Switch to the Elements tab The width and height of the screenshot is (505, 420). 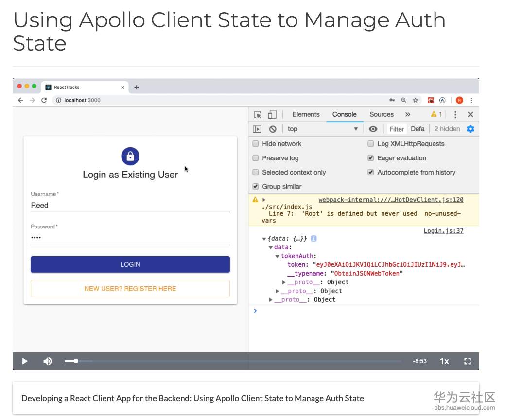(x=306, y=115)
